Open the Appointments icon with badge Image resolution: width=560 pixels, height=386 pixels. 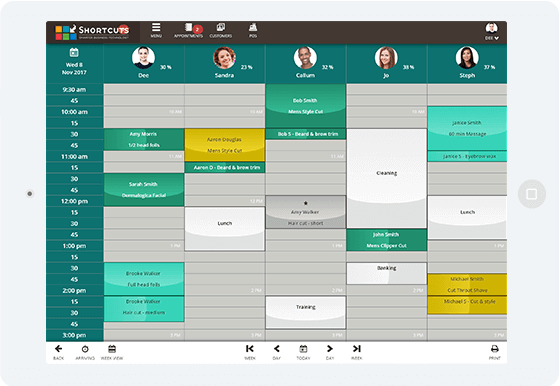(x=189, y=30)
